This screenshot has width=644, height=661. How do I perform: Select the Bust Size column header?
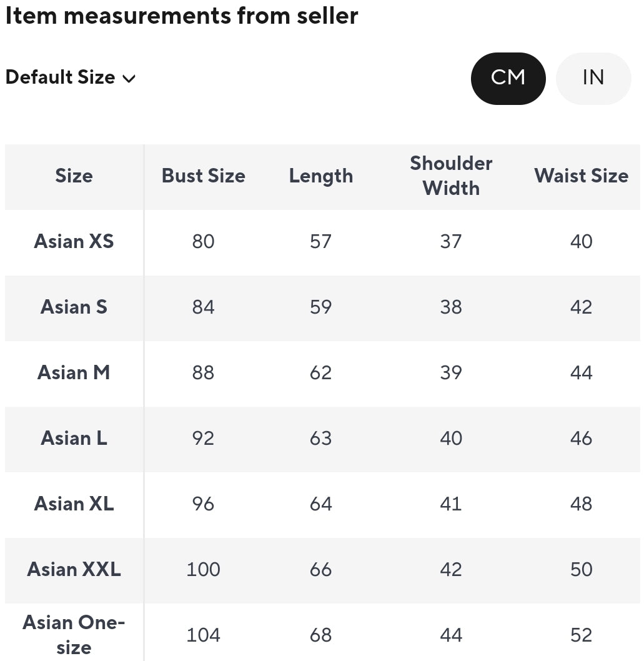pos(203,176)
